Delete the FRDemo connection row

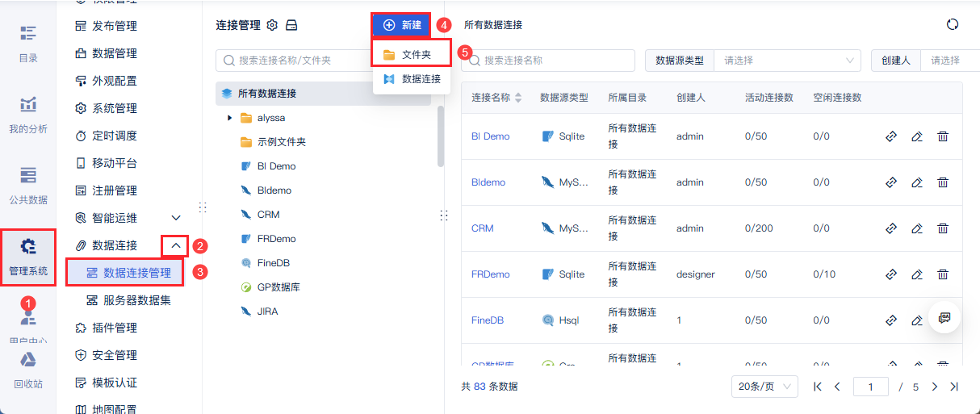coord(942,274)
